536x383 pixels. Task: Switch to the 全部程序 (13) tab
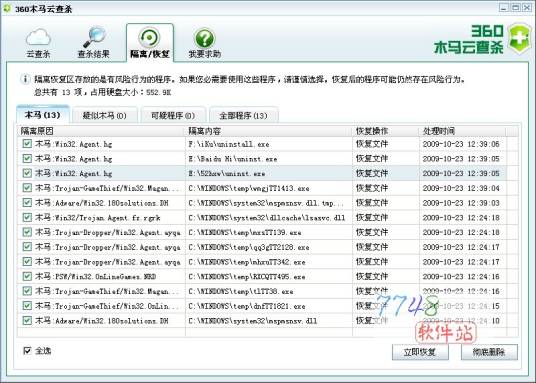(243, 116)
